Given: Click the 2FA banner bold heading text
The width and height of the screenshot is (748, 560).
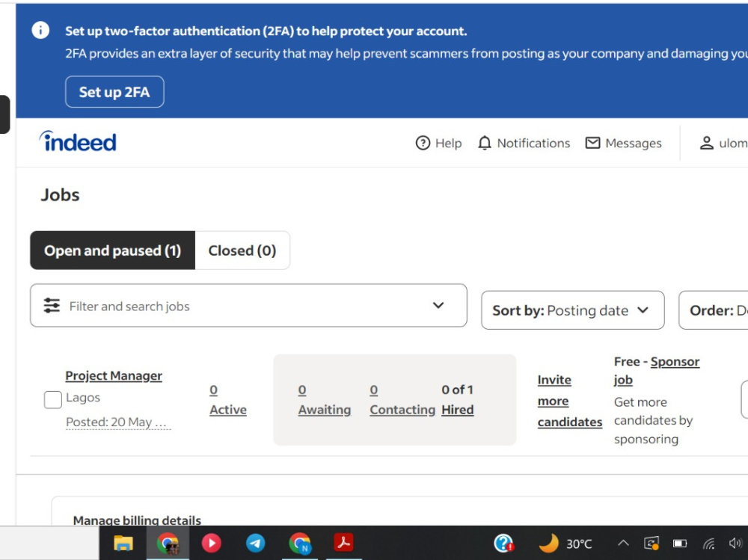Looking at the screenshot, I should [266, 31].
